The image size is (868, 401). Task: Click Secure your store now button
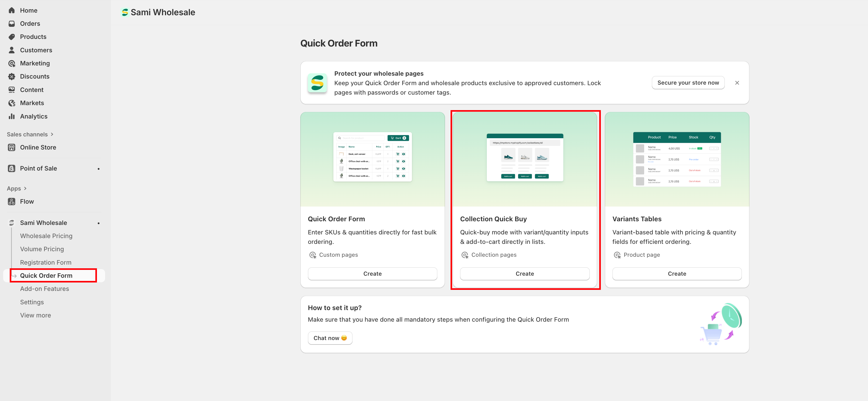(688, 83)
